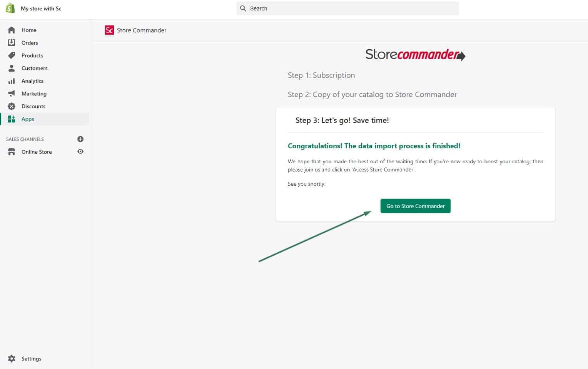Click the Go to Store Commander button
588x369 pixels.
tap(415, 206)
